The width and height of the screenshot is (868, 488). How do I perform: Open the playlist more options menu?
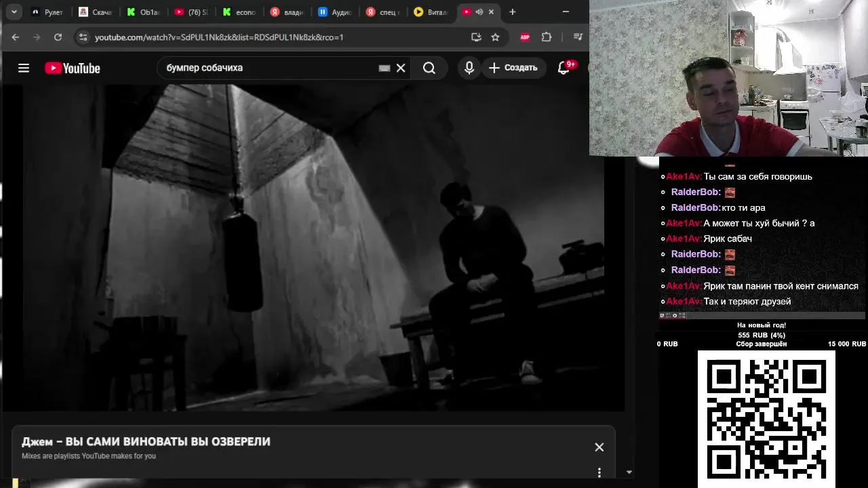(599, 472)
